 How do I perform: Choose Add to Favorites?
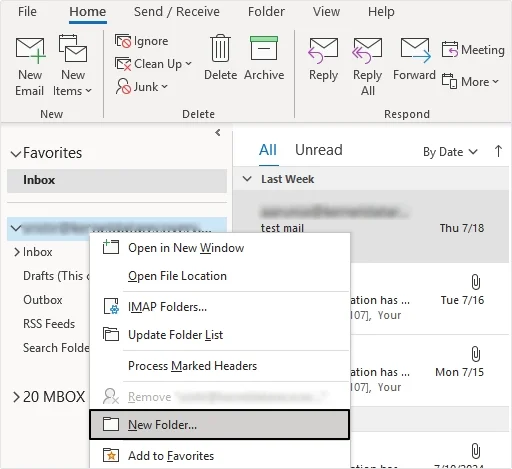point(220,456)
